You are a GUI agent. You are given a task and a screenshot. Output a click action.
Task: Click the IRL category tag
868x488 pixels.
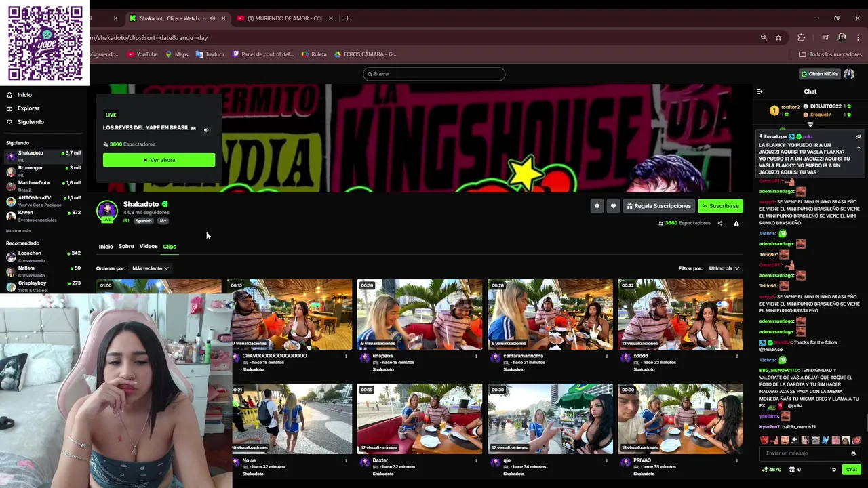(127, 221)
